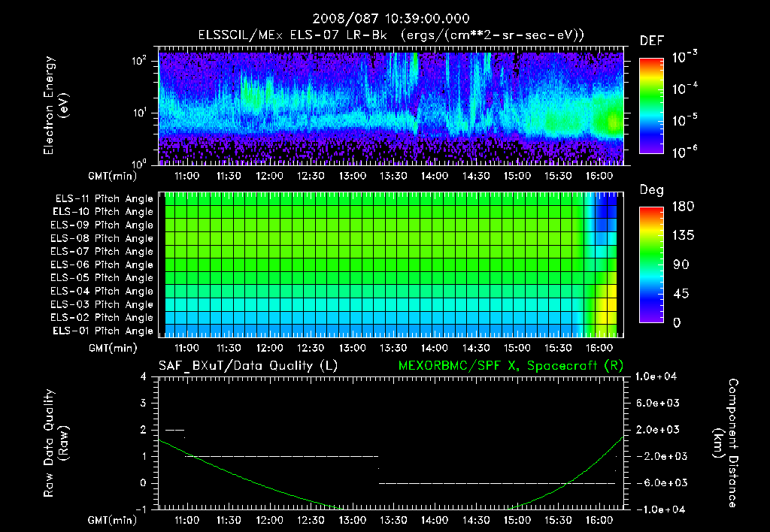Click the 135 value on Deg scale
The height and width of the screenshot is (532, 770).
point(684,236)
